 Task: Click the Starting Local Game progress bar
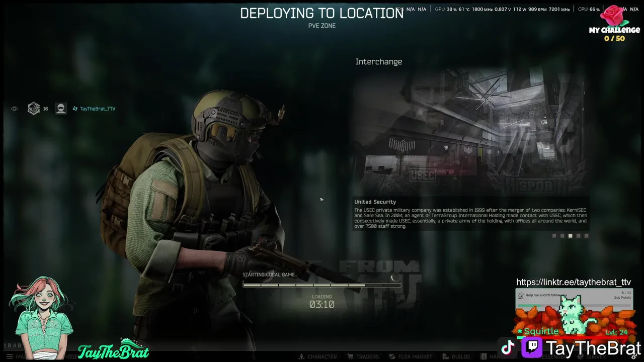pyautogui.click(x=322, y=285)
